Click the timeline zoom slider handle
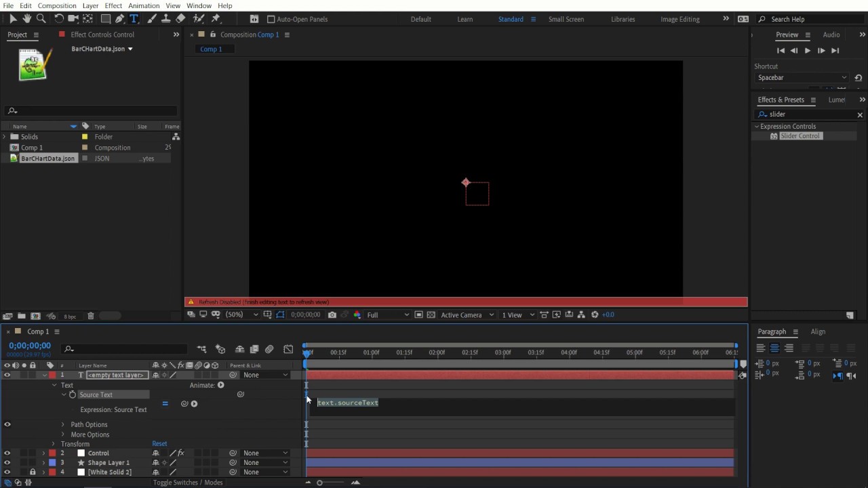The width and height of the screenshot is (868, 488). coord(320,483)
